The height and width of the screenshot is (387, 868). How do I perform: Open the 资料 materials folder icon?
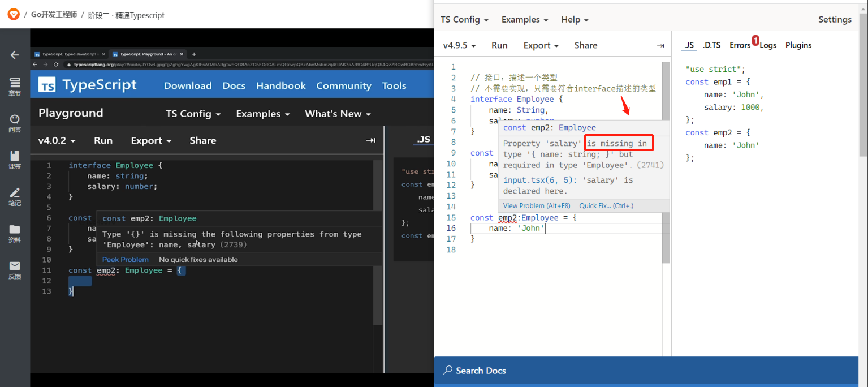click(15, 233)
